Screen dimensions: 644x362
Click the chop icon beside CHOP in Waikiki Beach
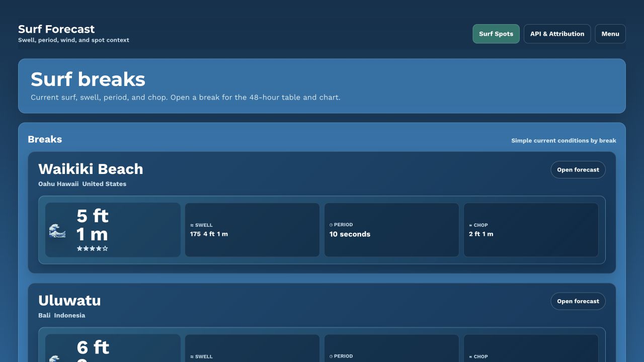[470, 225]
